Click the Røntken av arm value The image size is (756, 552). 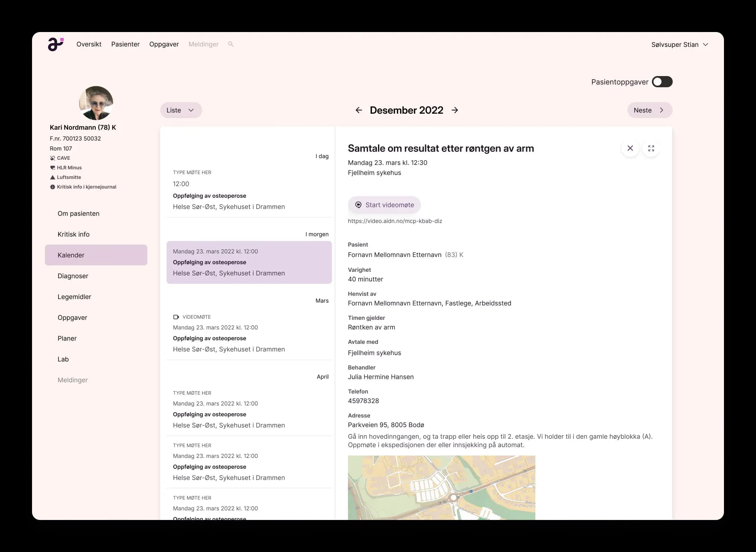point(372,327)
